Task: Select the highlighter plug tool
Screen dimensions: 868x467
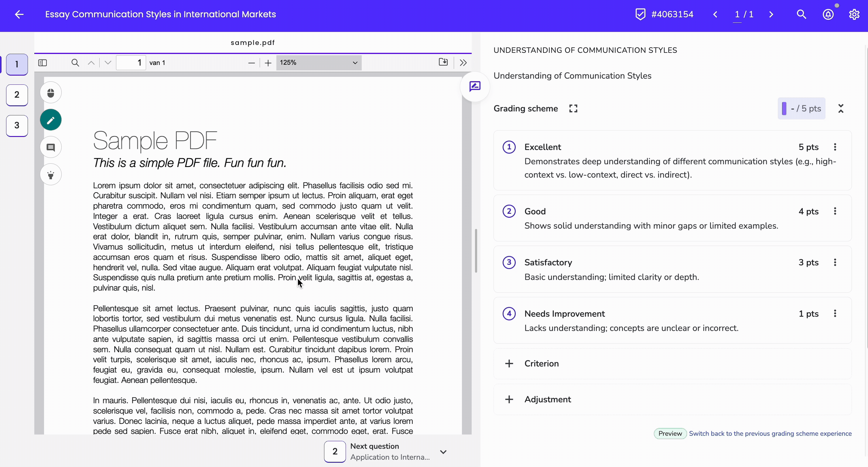Action: [50, 174]
